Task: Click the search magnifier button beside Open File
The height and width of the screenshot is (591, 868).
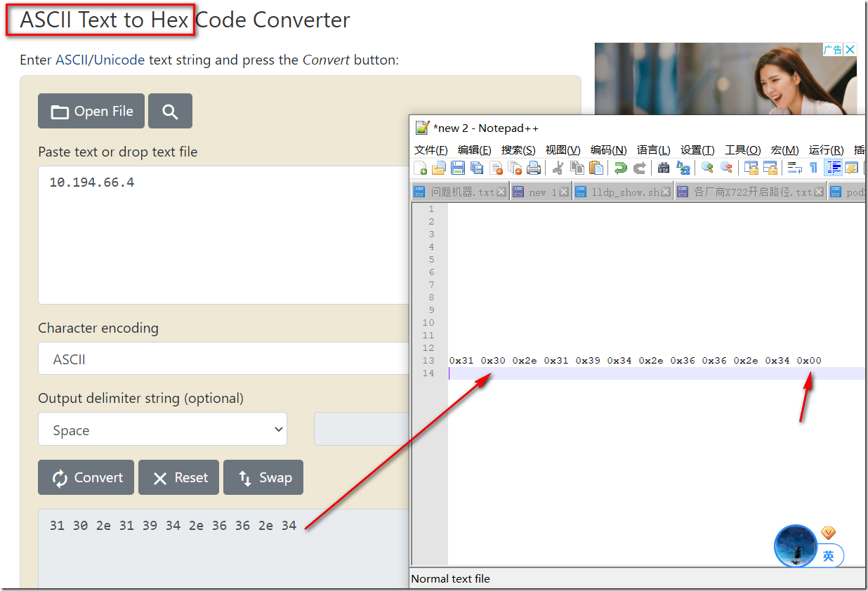Action: point(170,111)
